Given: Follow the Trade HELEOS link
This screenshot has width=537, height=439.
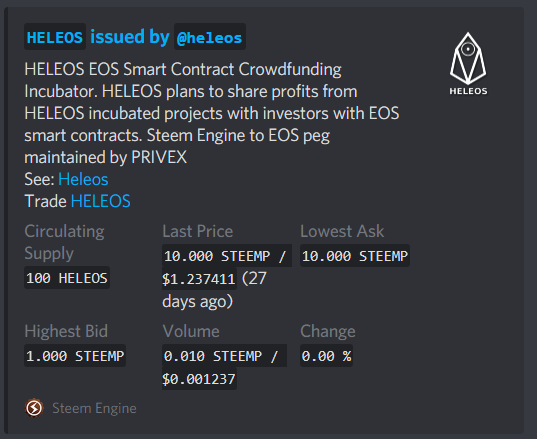Looking at the screenshot, I should pyautogui.click(x=100, y=201).
